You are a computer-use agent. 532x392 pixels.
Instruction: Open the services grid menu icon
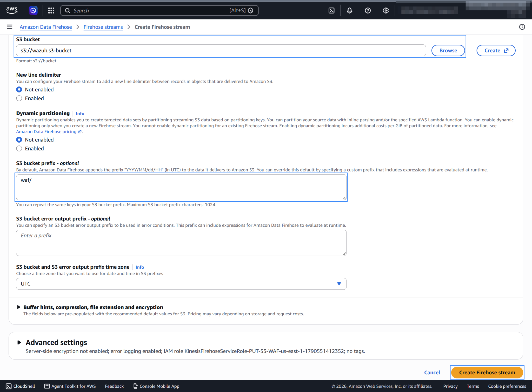coord(51,10)
